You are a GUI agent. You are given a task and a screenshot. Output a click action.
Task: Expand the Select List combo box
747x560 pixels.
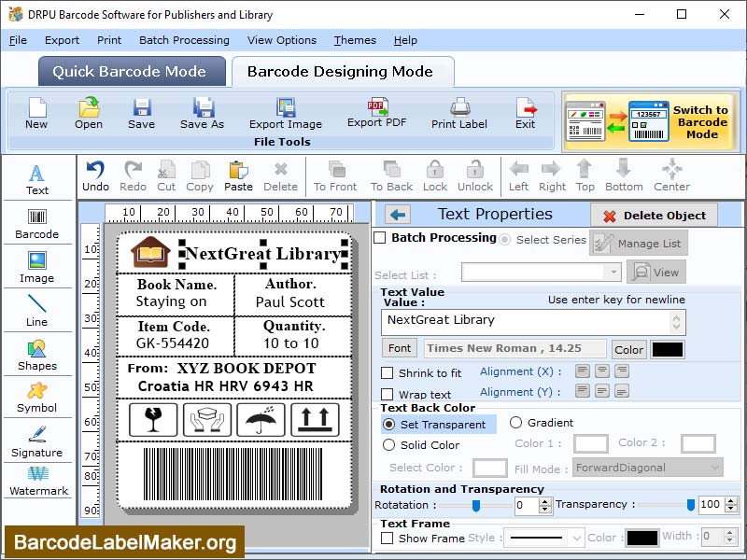click(x=615, y=271)
